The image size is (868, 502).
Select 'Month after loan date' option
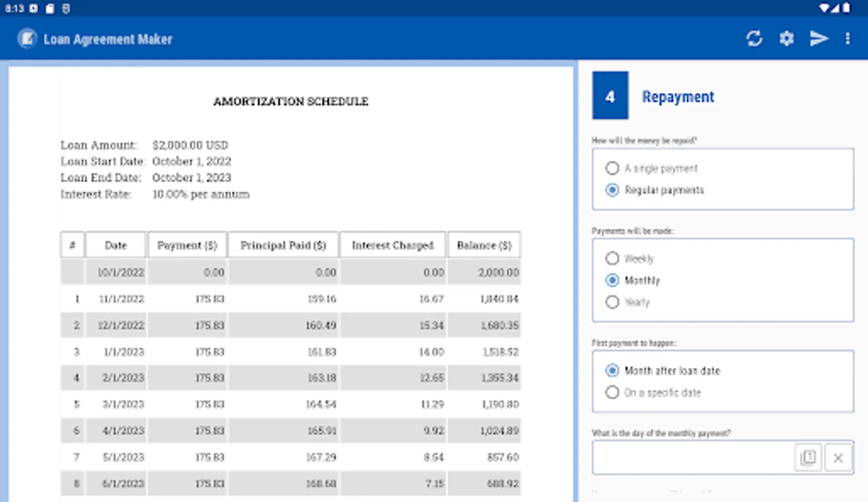pyautogui.click(x=612, y=370)
